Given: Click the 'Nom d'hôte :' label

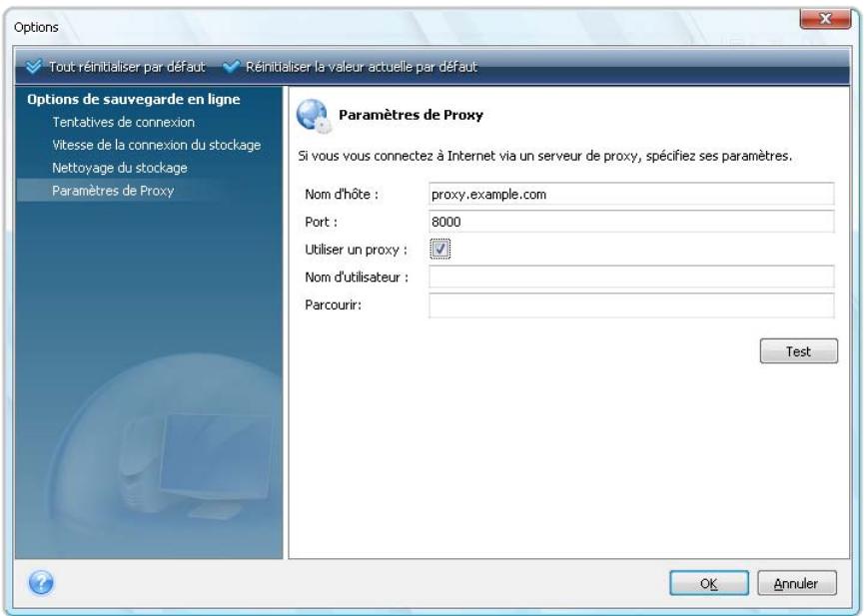Looking at the screenshot, I should point(342,194).
